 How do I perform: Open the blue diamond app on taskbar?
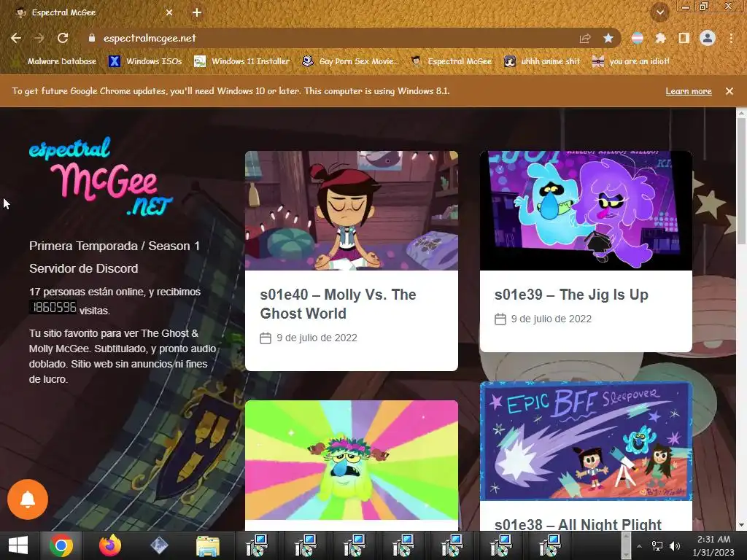[159, 545]
